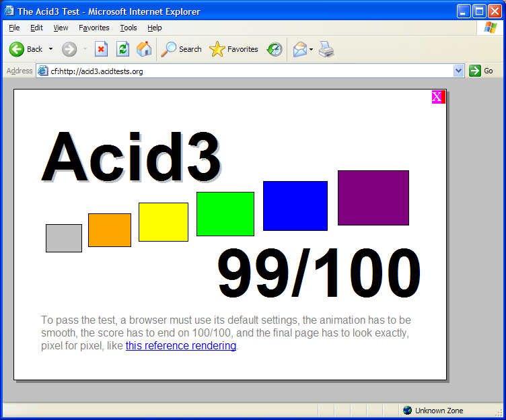Click the yellow square
This screenshot has height=420, width=506.
(164, 222)
